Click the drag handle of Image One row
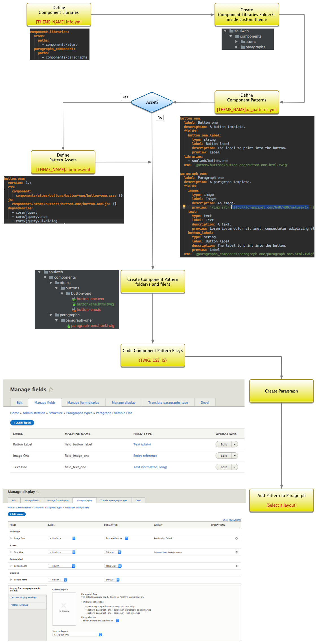This screenshot has width=317, height=644. [11, 538]
